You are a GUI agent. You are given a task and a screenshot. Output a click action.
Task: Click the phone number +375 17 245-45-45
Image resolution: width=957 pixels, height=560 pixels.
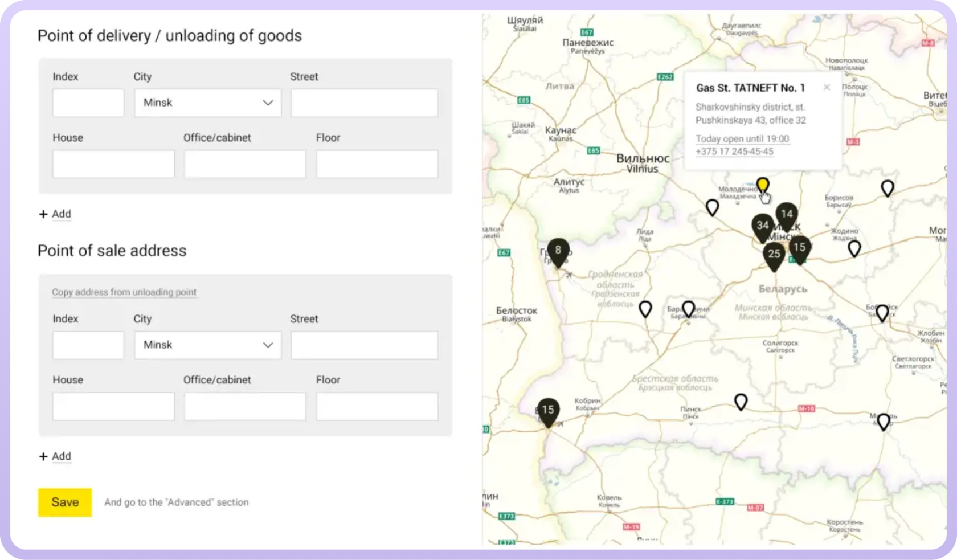click(734, 152)
